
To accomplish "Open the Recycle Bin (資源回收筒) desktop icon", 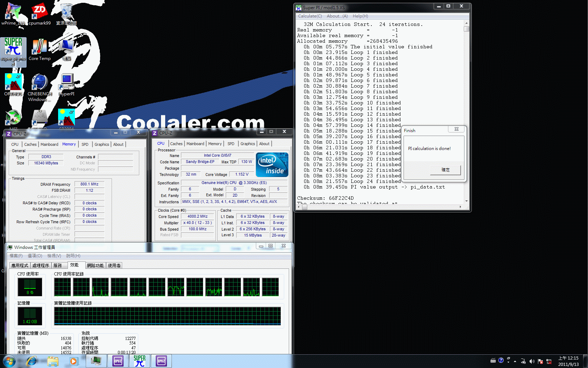I will point(66,14).
